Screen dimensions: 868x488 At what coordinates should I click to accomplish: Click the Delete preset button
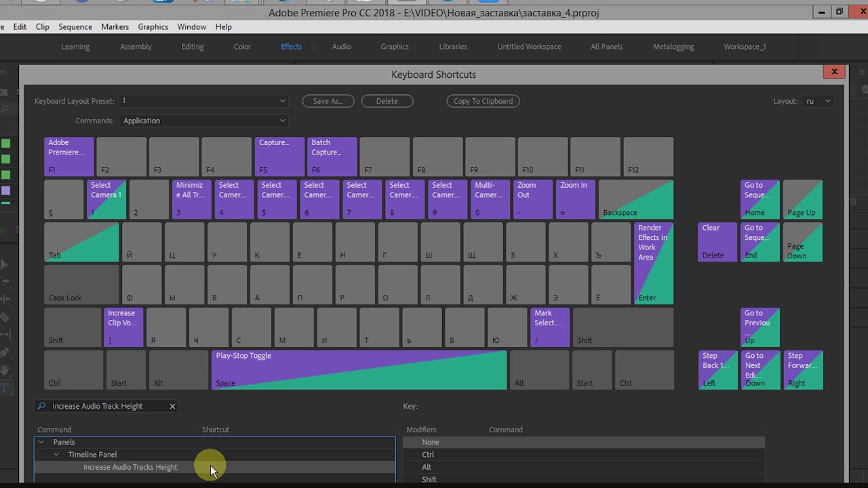pos(387,101)
